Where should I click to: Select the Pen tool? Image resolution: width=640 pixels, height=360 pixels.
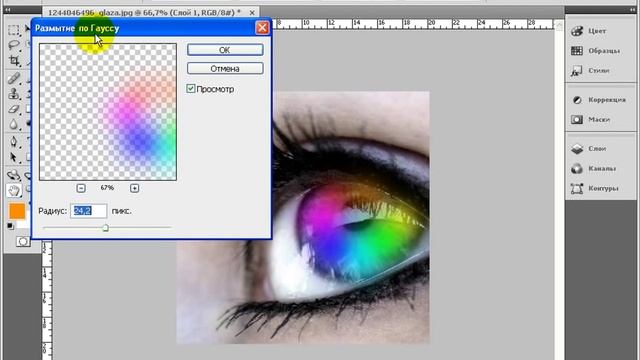[13, 142]
